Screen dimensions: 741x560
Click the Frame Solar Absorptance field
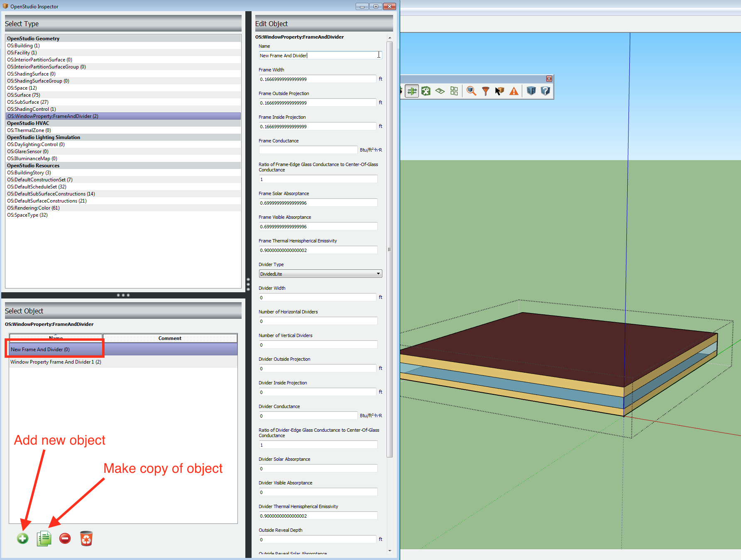click(x=318, y=203)
